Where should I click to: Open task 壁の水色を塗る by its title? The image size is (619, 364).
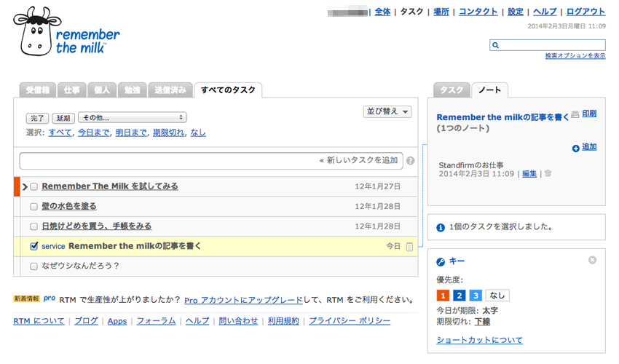tap(69, 207)
